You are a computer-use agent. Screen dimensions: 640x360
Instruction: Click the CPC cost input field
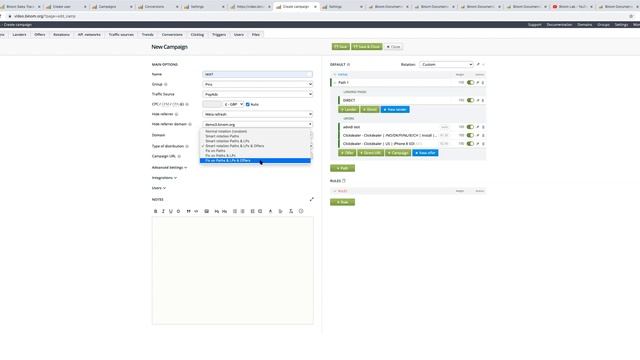point(212,104)
